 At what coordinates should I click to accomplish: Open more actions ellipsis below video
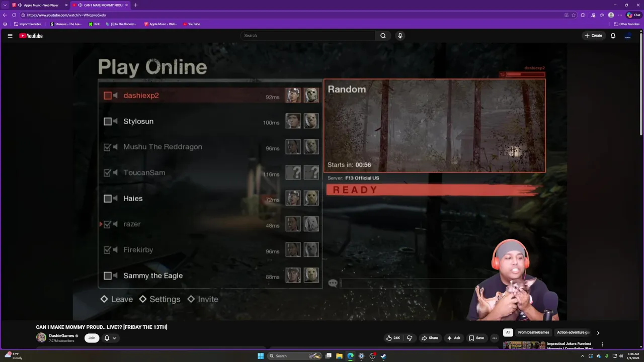point(494,338)
